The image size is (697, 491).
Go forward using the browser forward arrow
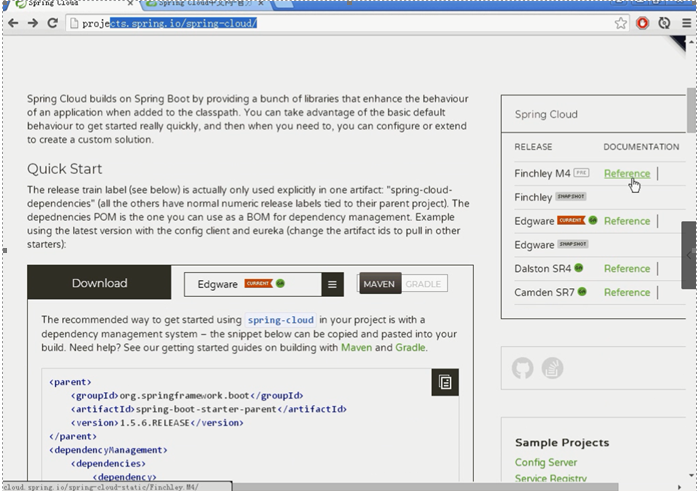33,23
